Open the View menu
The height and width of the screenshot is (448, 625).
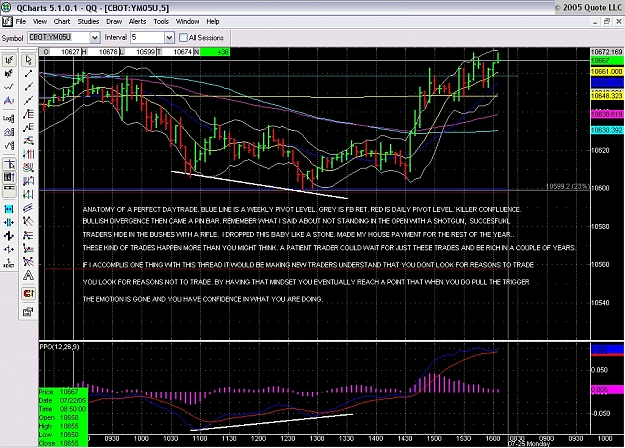[x=40, y=22]
